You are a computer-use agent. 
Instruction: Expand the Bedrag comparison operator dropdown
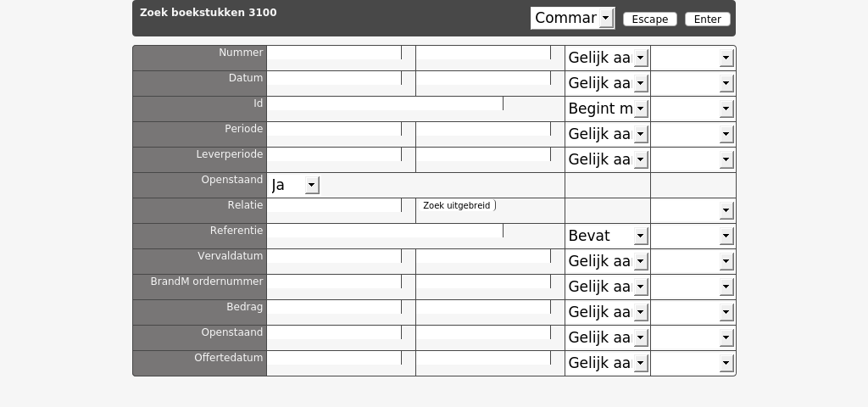click(x=608, y=312)
